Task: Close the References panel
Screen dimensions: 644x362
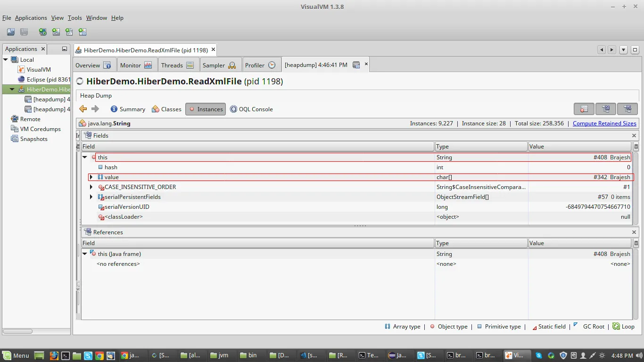Action: coord(634,232)
